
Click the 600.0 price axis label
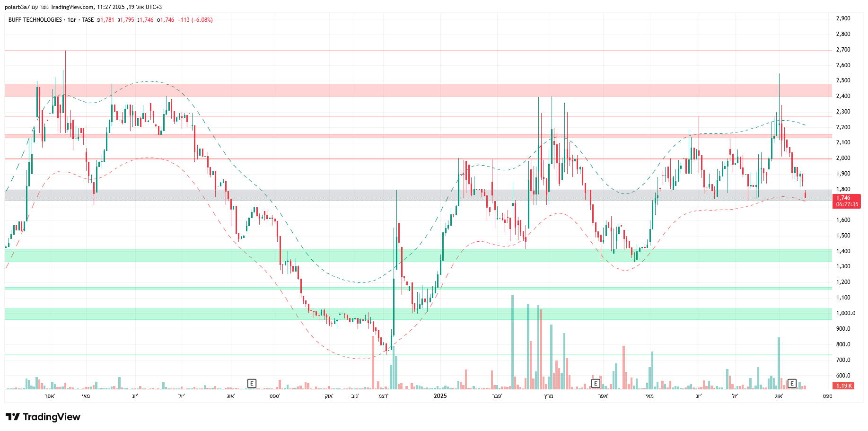843,376
